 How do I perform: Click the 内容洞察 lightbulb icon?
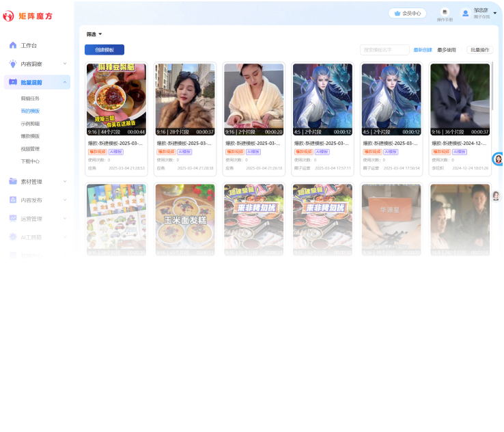click(13, 64)
